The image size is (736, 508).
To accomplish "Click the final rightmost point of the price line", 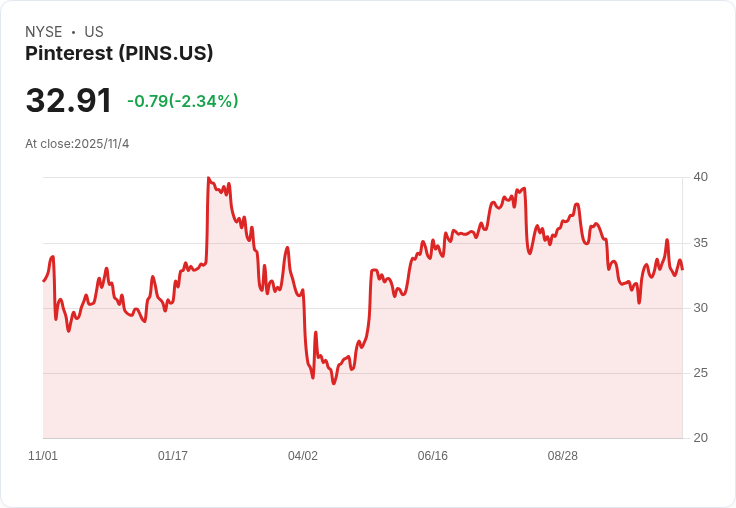I will click(x=683, y=268).
